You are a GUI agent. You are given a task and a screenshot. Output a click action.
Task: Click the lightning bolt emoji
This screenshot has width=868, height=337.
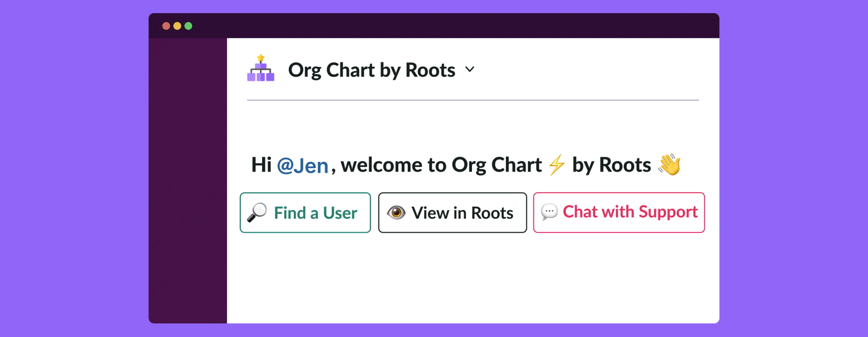click(x=557, y=165)
